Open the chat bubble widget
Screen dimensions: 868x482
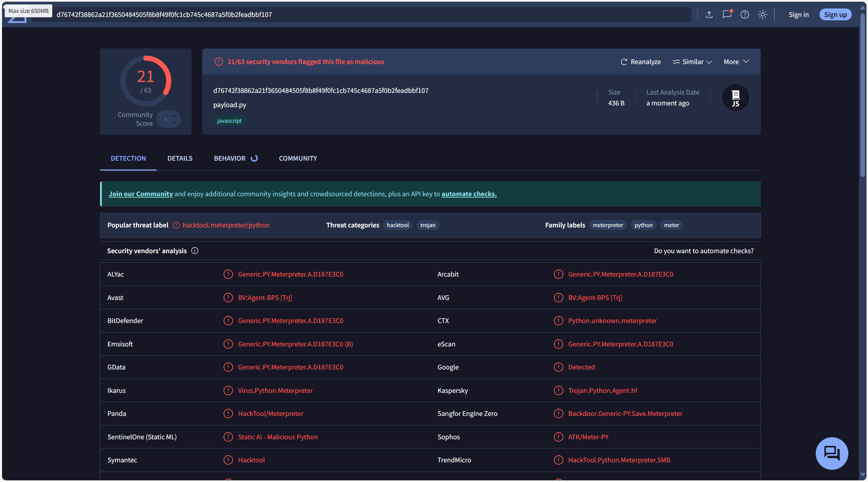click(831, 453)
